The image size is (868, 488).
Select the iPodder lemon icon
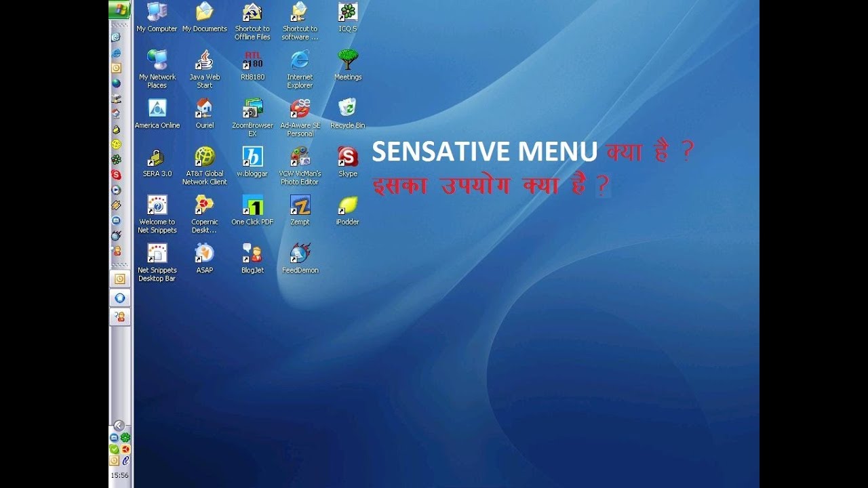[x=348, y=210]
